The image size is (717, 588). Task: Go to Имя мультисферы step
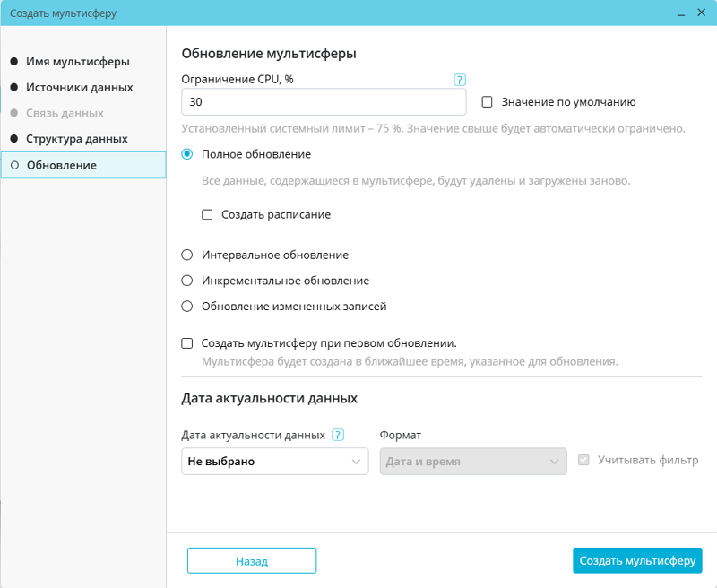pyautogui.click(x=78, y=62)
